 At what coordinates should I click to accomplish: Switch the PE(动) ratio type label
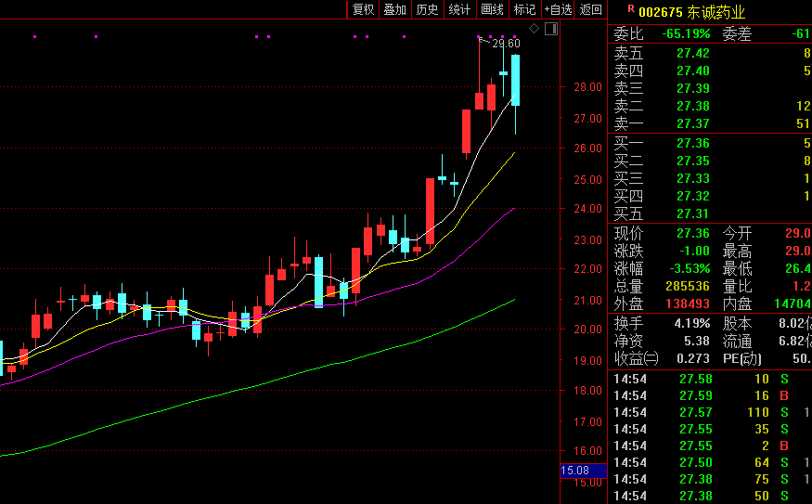(x=744, y=358)
